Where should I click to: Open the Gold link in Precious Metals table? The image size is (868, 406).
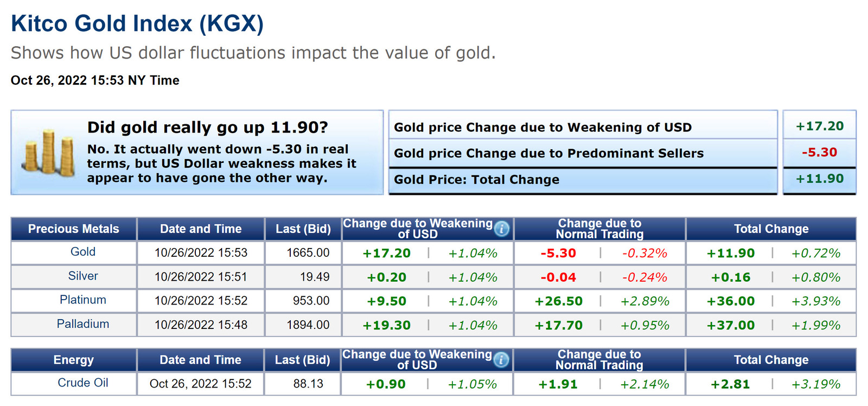click(x=83, y=252)
